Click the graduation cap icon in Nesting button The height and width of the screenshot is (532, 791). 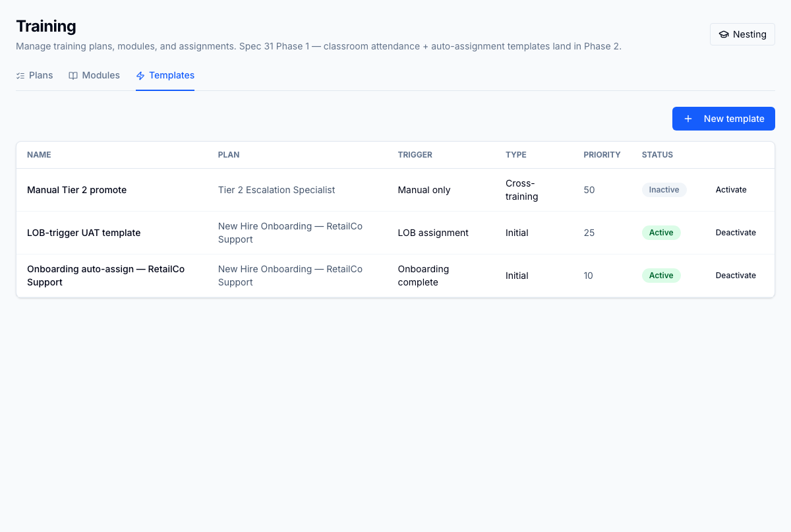click(x=724, y=34)
